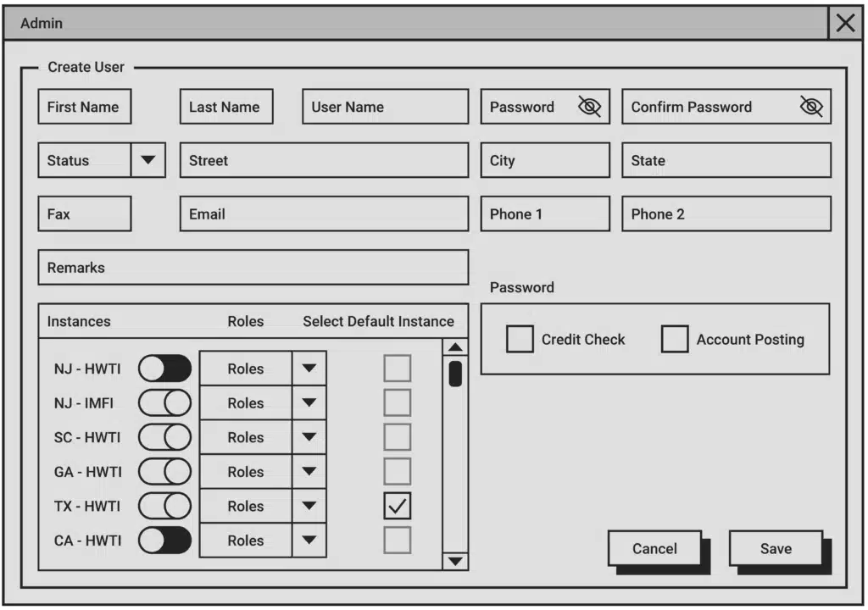Open Roles dropdown for GA - HWTI
The width and height of the screenshot is (868, 610).
pos(309,472)
